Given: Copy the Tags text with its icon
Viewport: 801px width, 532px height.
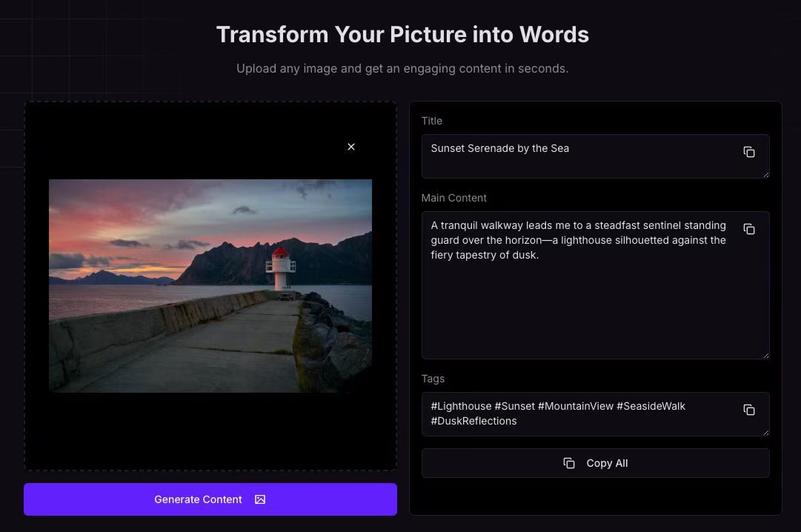Looking at the screenshot, I should (x=749, y=410).
